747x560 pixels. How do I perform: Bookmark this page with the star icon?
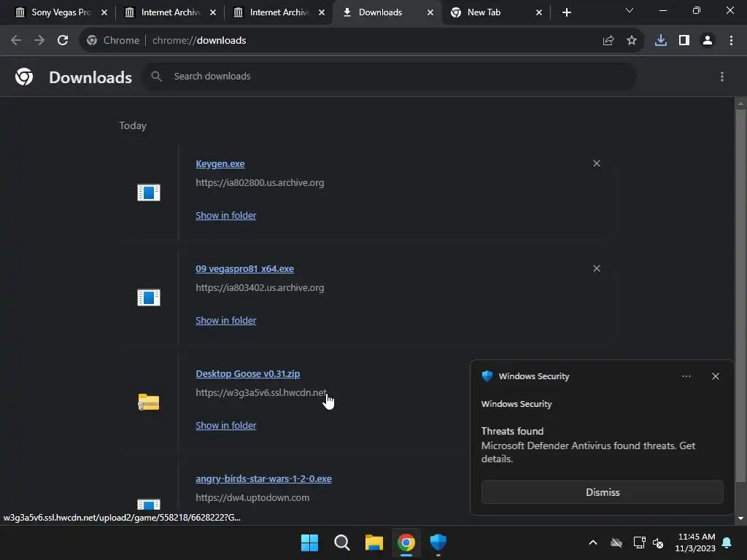(631, 41)
